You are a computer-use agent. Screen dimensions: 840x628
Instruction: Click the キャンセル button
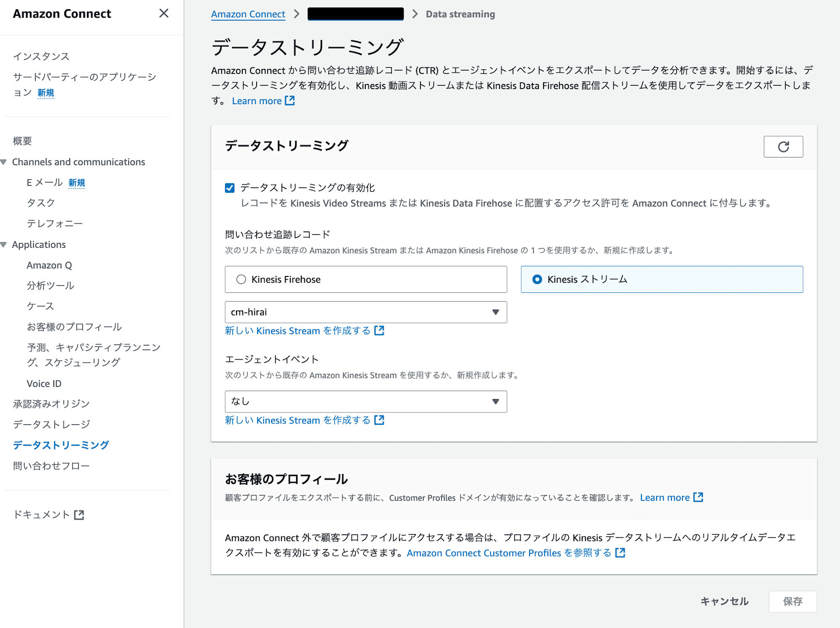(x=724, y=602)
